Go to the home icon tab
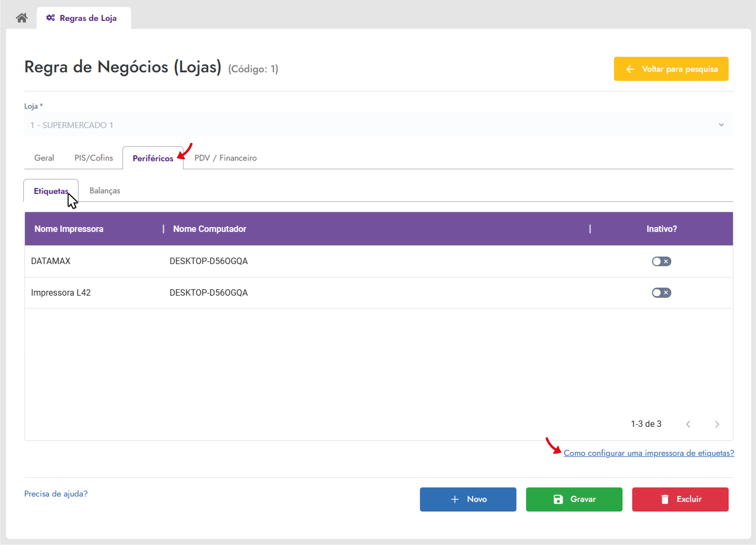The image size is (756, 545). pyautogui.click(x=22, y=18)
